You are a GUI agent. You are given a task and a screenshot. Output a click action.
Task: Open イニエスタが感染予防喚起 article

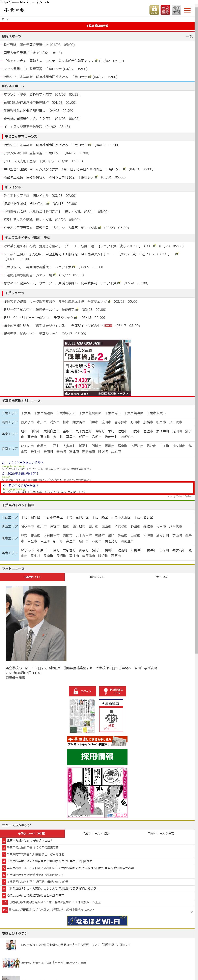click(23, 127)
